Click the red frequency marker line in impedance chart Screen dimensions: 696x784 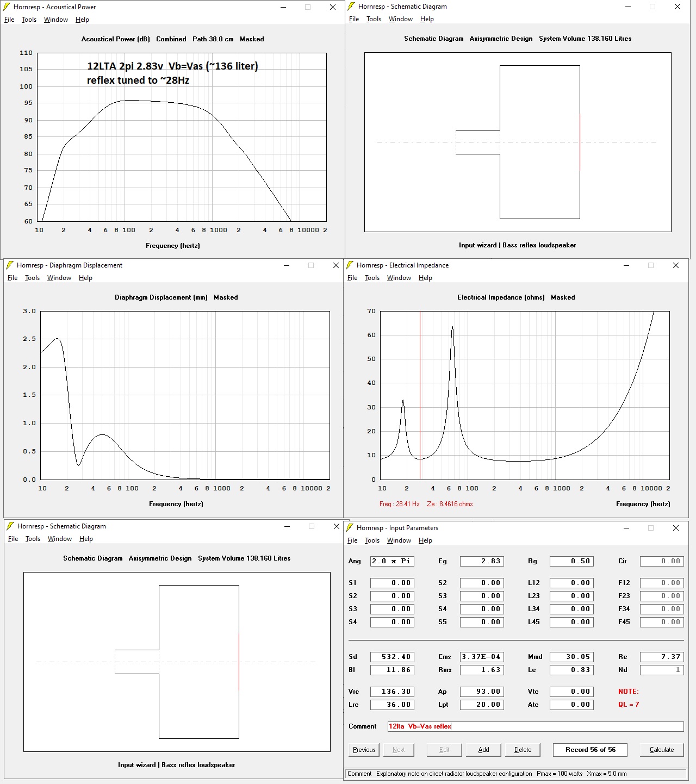pyautogui.click(x=420, y=395)
